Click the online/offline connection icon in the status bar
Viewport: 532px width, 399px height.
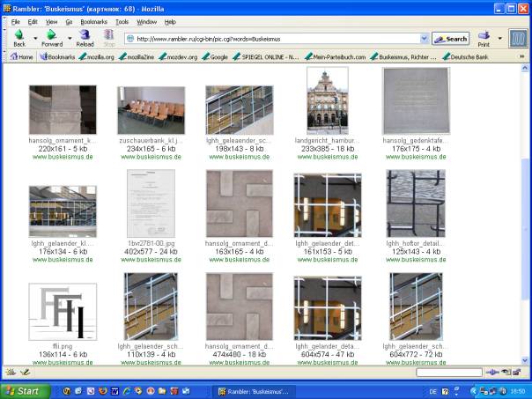491,373
